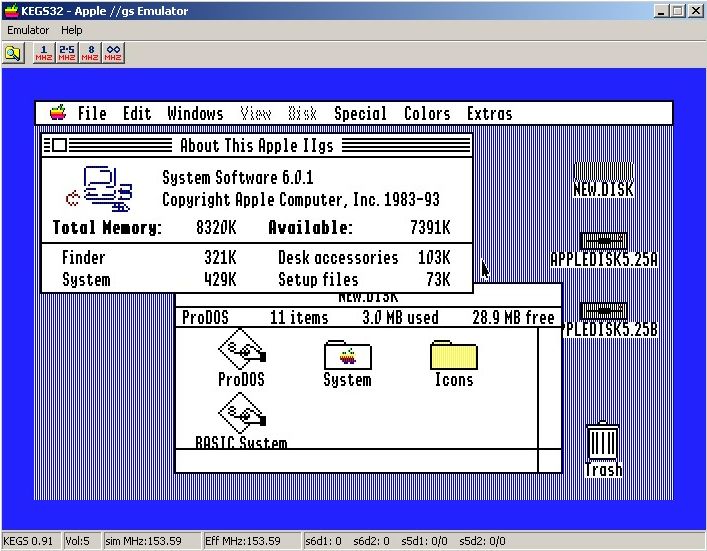Click the "73K" setup files value

pos(438,280)
